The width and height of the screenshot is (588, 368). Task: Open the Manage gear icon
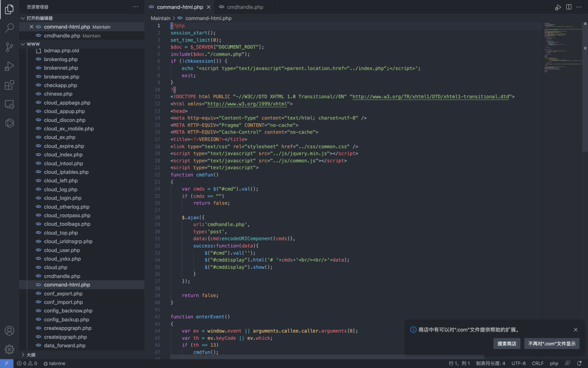9,349
